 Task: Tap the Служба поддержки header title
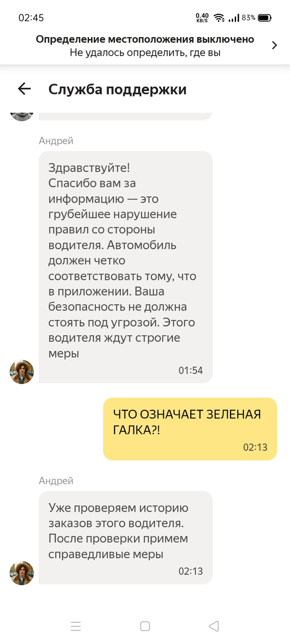117,89
